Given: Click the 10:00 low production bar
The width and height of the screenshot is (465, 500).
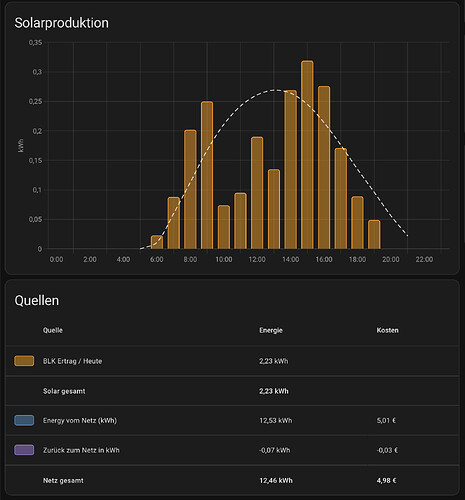Looking at the screenshot, I should [x=224, y=227].
